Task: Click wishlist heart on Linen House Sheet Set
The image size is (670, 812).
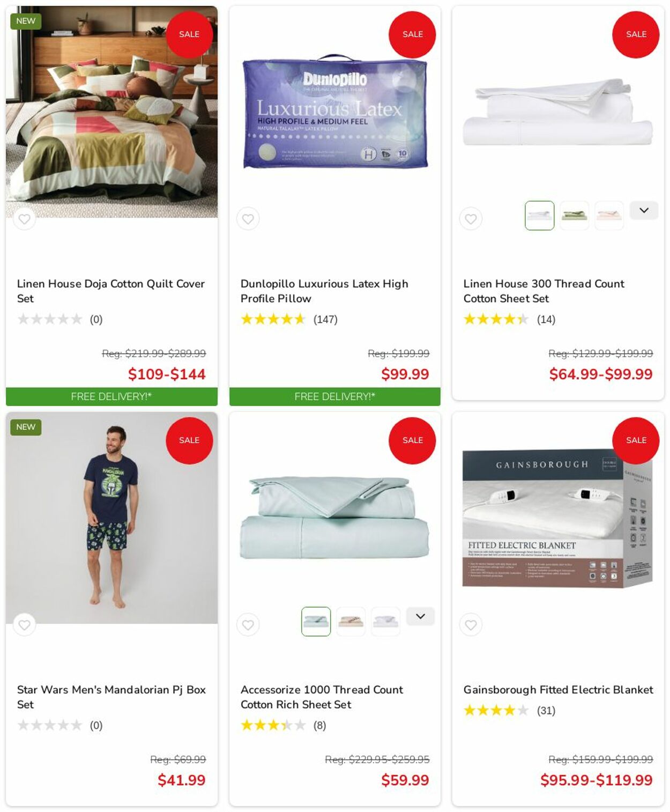Action: pos(471,219)
